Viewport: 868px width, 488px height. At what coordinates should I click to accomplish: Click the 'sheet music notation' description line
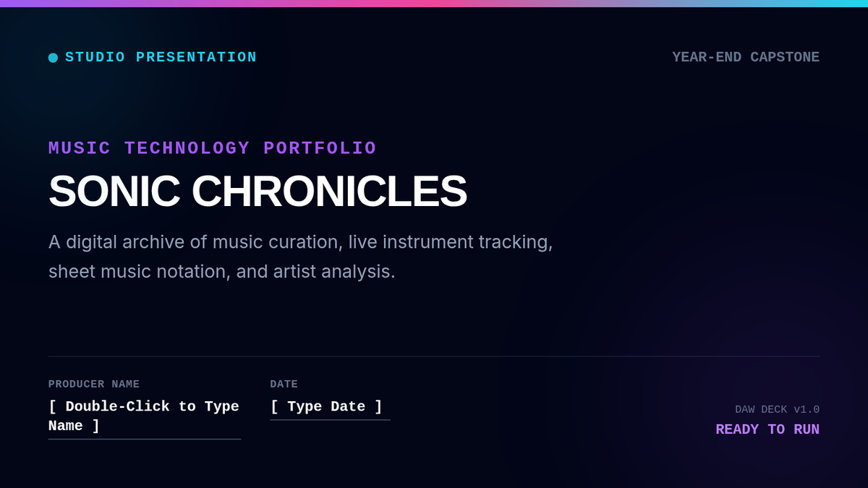coord(222,272)
